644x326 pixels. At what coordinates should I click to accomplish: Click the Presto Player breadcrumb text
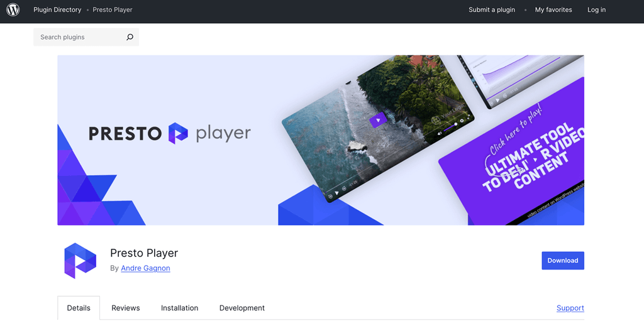click(x=113, y=9)
